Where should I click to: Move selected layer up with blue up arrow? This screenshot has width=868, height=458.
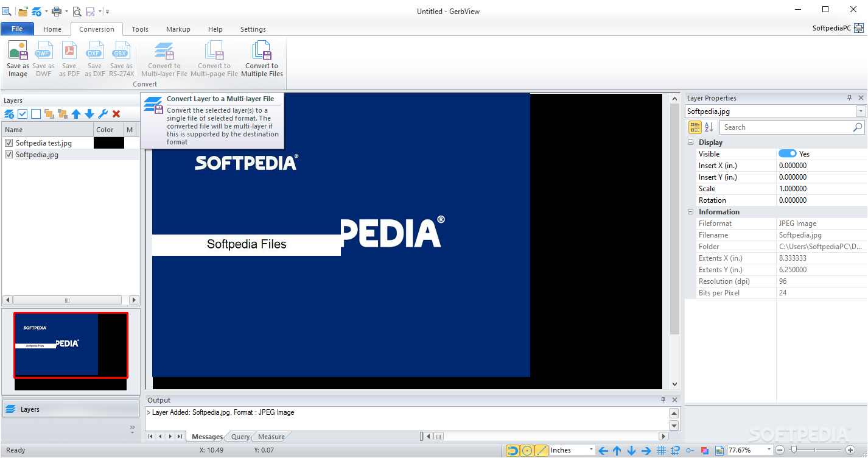click(x=76, y=114)
